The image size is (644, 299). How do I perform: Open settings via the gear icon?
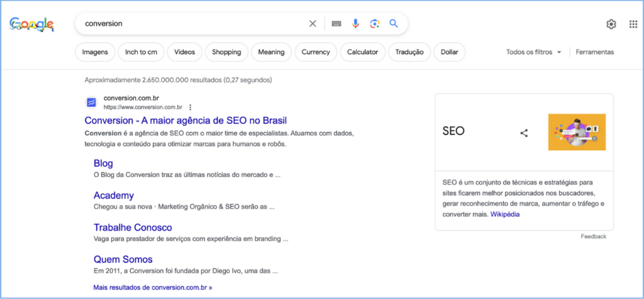coord(611,24)
